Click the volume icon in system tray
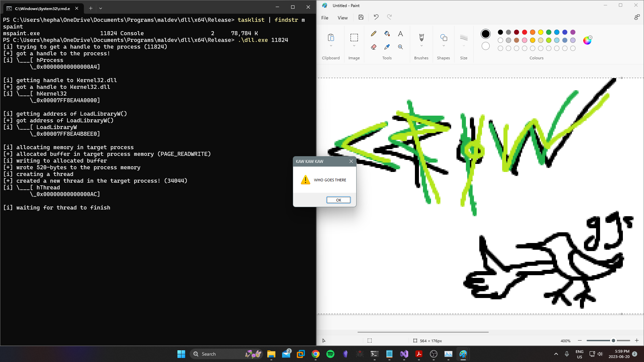The image size is (644, 362). coord(600,354)
